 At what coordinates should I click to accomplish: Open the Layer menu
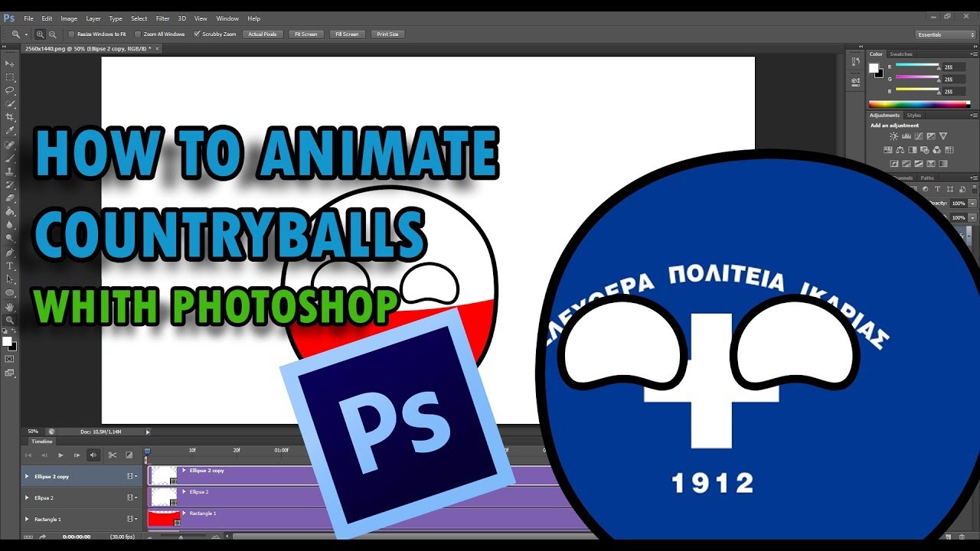coord(93,18)
